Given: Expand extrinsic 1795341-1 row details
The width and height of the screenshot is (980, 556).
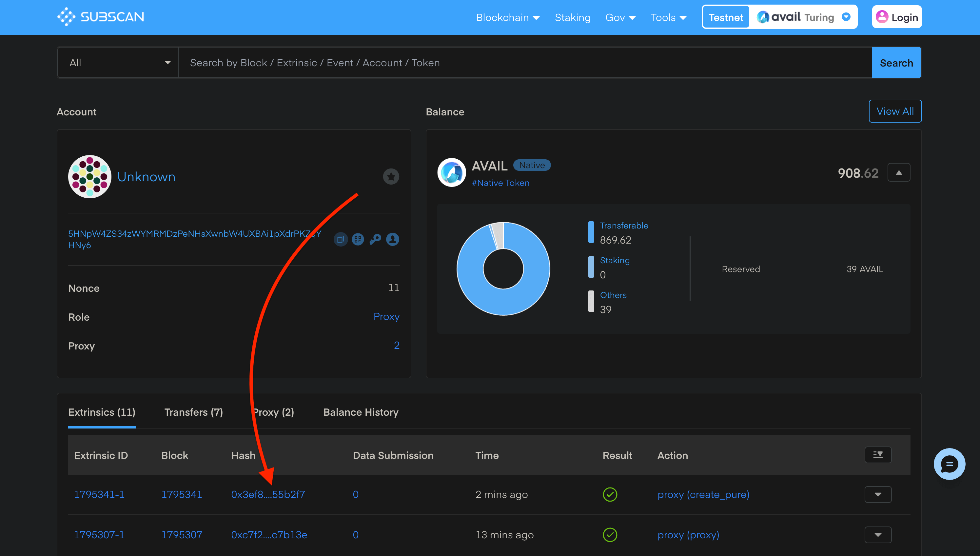Looking at the screenshot, I should click(x=878, y=494).
